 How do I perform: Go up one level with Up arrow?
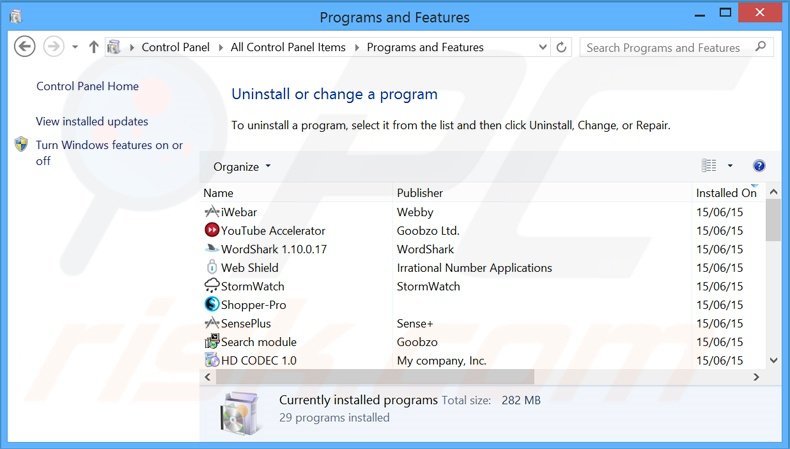pos(94,47)
